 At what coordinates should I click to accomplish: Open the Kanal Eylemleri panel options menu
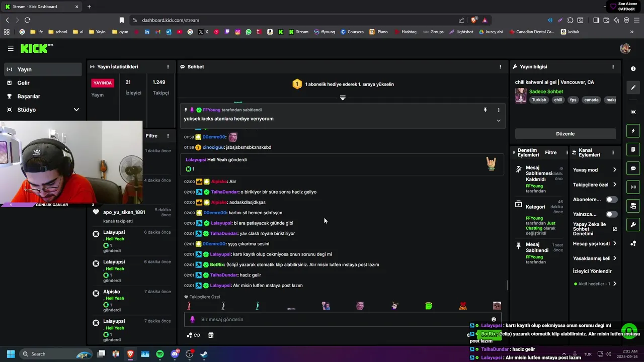pos(613,152)
